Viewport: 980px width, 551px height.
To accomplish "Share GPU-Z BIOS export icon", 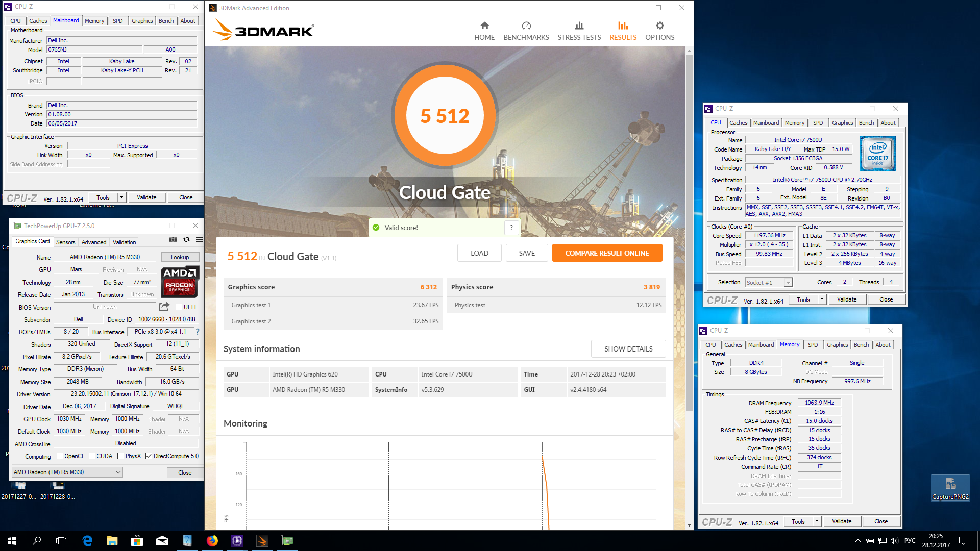I will tap(164, 307).
